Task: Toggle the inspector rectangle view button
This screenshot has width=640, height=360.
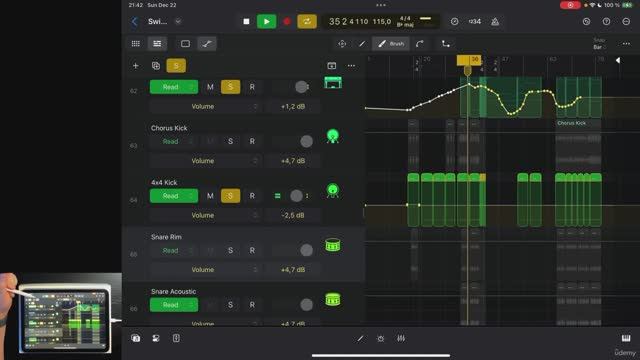Action: [185, 44]
